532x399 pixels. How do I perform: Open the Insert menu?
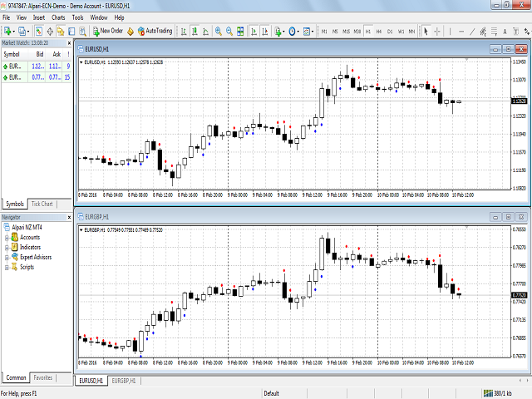point(39,17)
